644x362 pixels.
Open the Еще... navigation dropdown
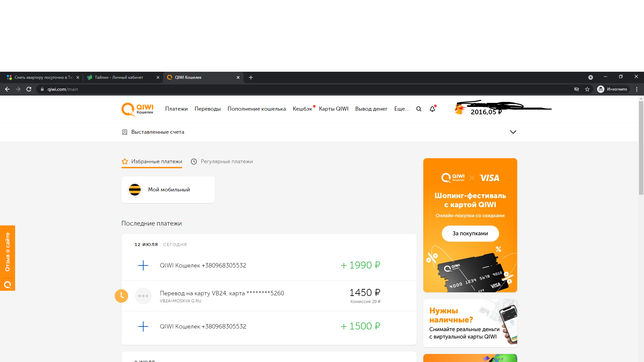(x=401, y=109)
